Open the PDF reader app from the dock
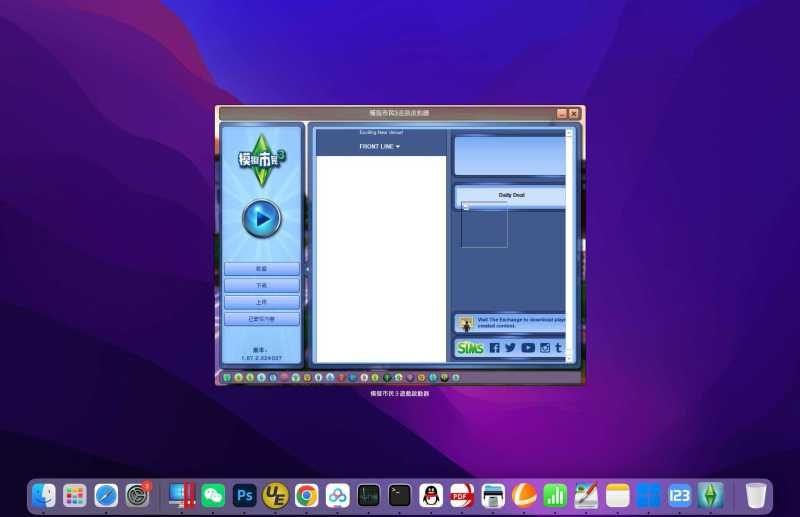This screenshot has height=517, width=800. tap(462, 496)
